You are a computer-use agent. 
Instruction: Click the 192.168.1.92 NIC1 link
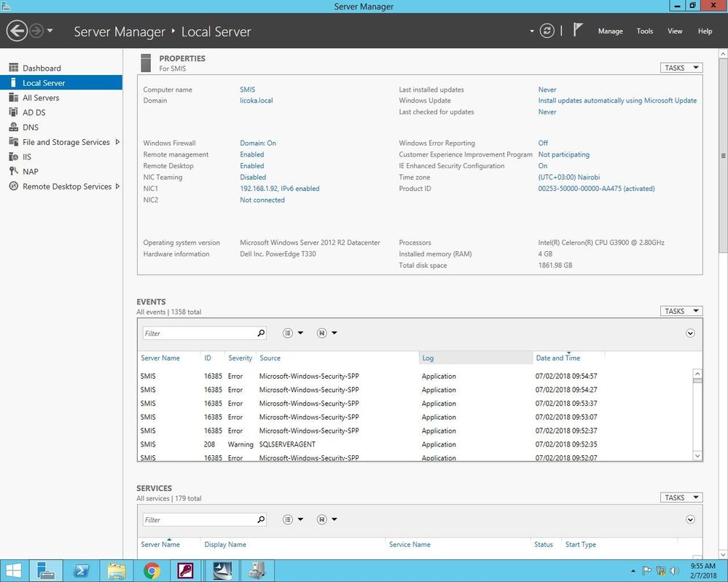pos(280,189)
